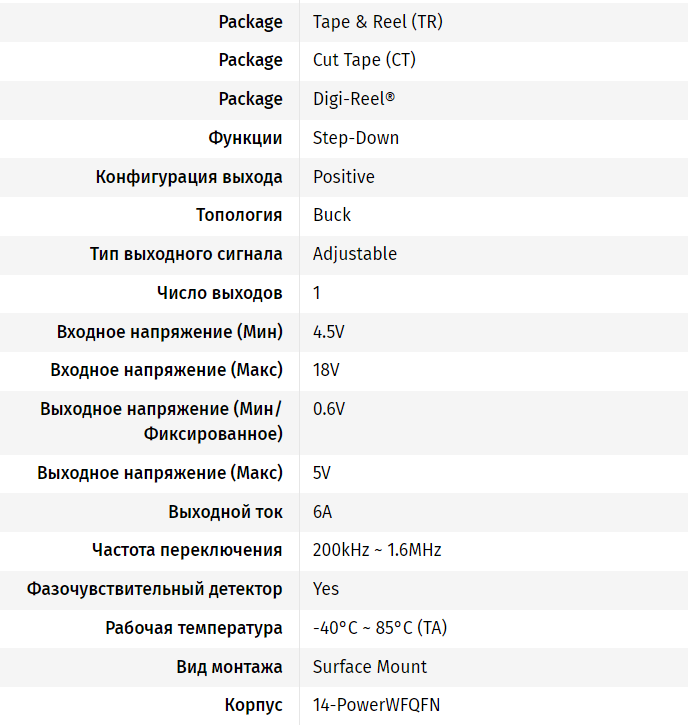Select the "200kHz ~ 1.6MHz" frequency value

[377, 550]
